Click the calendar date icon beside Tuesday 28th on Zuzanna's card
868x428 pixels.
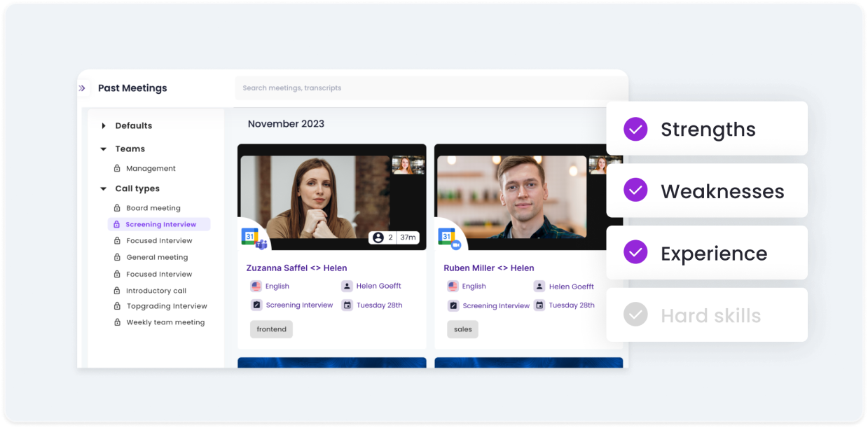tap(347, 305)
